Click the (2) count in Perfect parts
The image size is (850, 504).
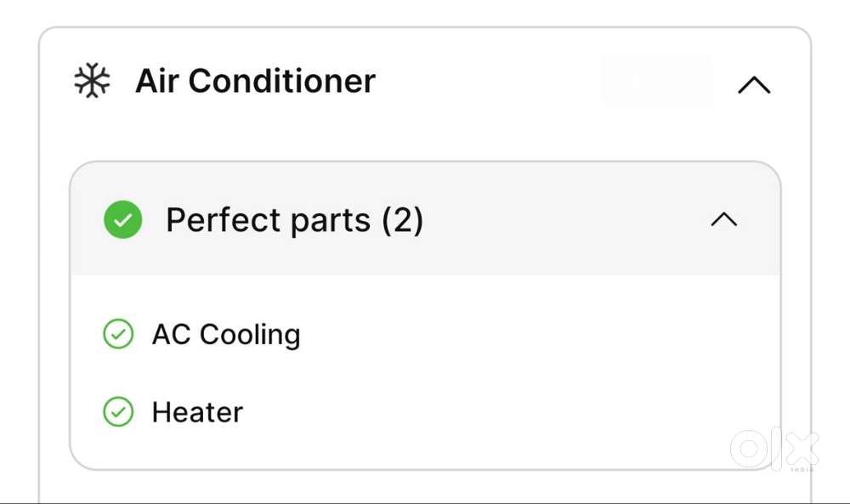click(402, 220)
